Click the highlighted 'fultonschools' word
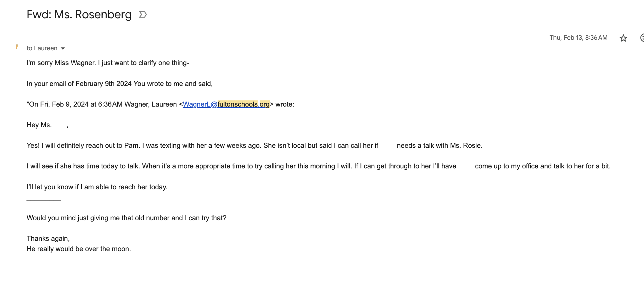Image resolution: width=644 pixels, height=285 pixels. click(x=238, y=104)
